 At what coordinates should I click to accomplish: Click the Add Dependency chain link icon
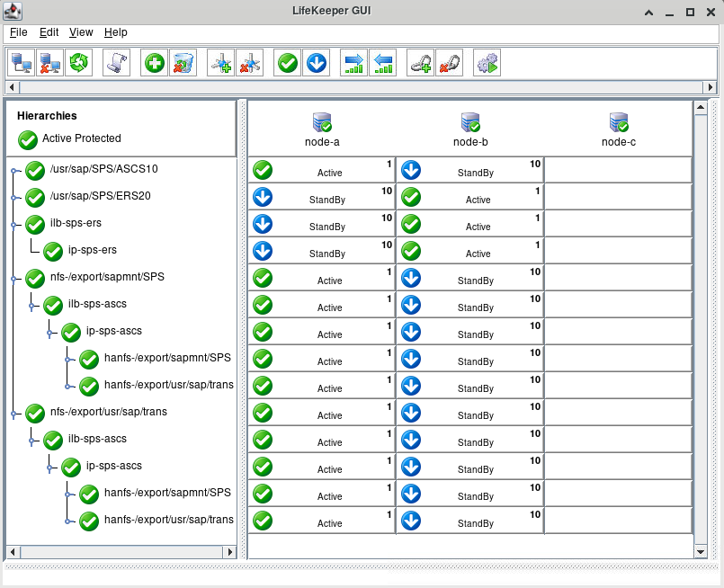421,63
